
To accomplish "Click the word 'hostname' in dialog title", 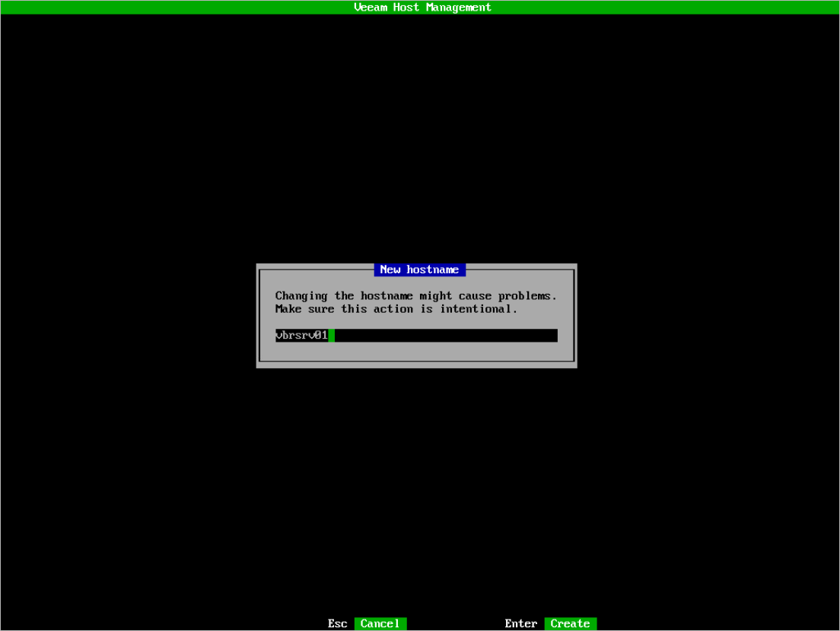I will (432, 269).
